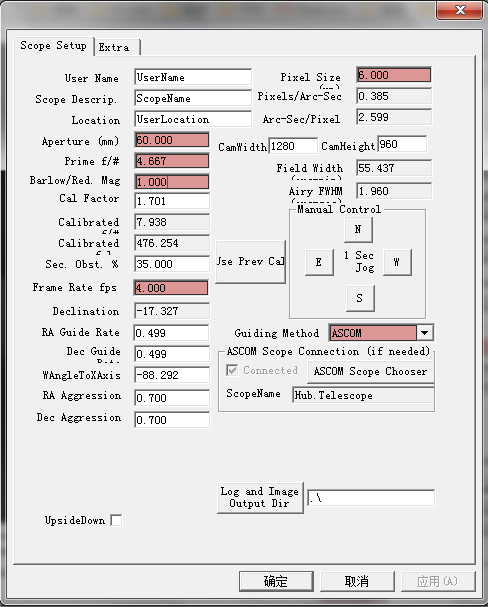Image resolution: width=488 pixels, height=607 pixels.
Task: Click the Use Prev Cal button
Action: [250, 262]
